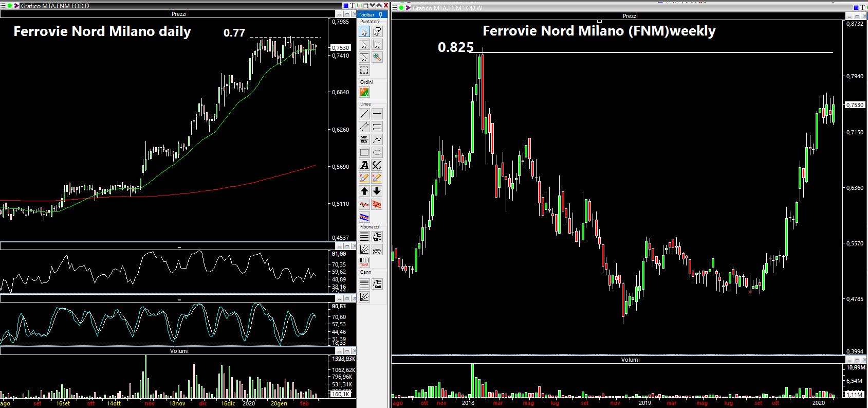This screenshot has width=868, height=408.
Task: Click the 0,7530 price label on weekly chart
Action: click(856, 104)
